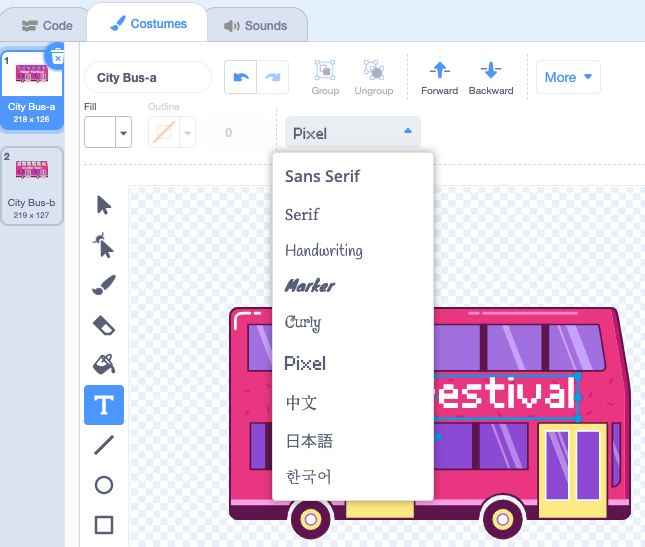Pick the Fill bucket tool
Image resolution: width=645 pixels, height=547 pixels.
104,364
